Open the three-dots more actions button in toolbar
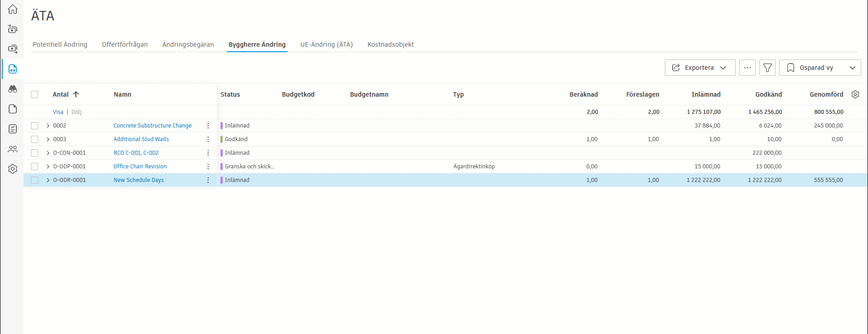Image resolution: width=868 pixels, height=334 pixels. [748, 68]
